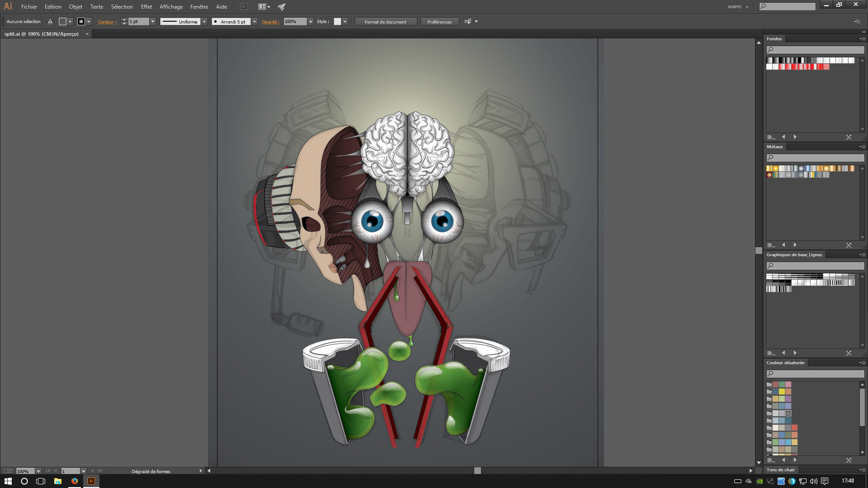This screenshot has width=868, height=488.
Task: Load next swatch library in Fondus panel
Action: click(x=795, y=137)
